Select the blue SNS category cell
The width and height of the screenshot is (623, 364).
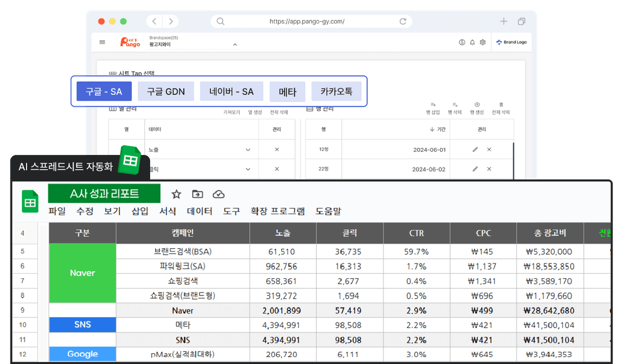click(x=83, y=325)
